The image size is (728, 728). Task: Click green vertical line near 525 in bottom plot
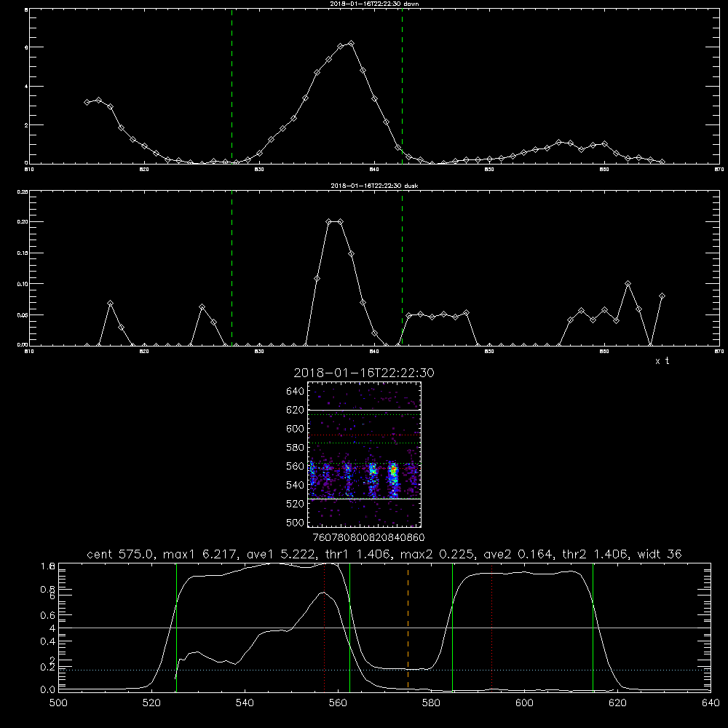(176, 627)
